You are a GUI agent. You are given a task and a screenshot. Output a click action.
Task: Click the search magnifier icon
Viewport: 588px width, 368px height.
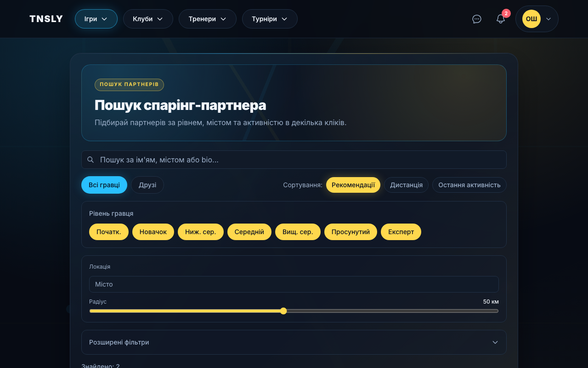tap(90, 160)
